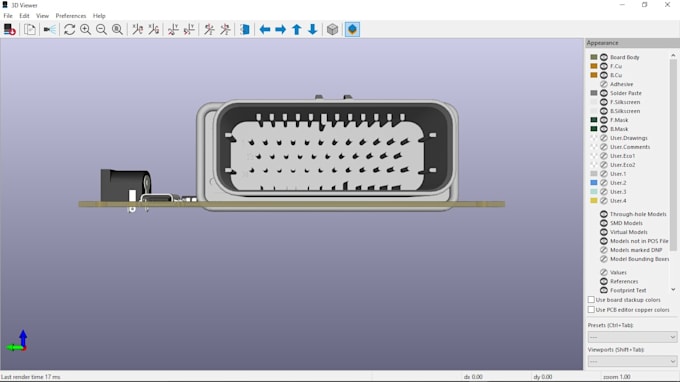This screenshot has width=680, height=382.
Task: Rotate Y counterclockwise toolbar icon
Action: tap(189, 29)
